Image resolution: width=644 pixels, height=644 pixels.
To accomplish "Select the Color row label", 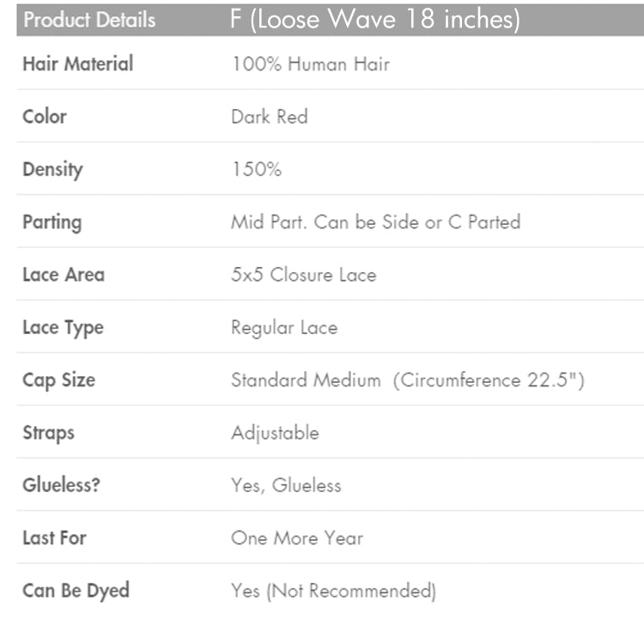I will pos(45,116).
